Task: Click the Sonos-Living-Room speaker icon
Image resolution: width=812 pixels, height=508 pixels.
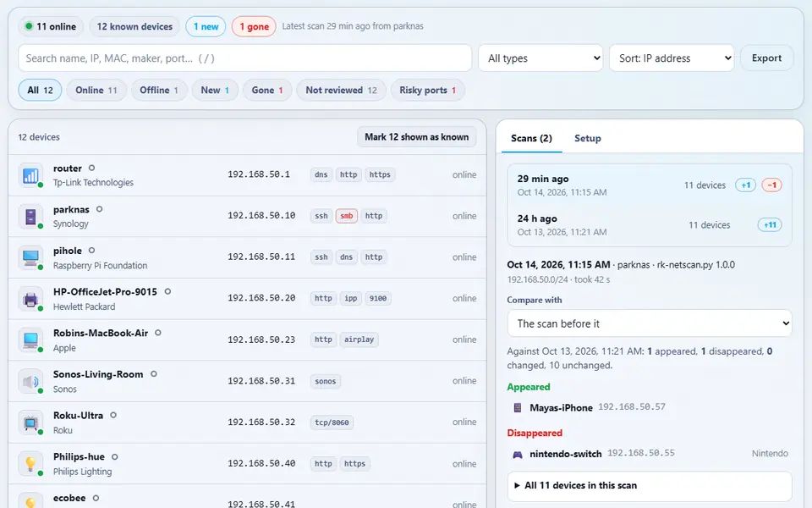Action: pyautogui.click(x=30, y=381)
